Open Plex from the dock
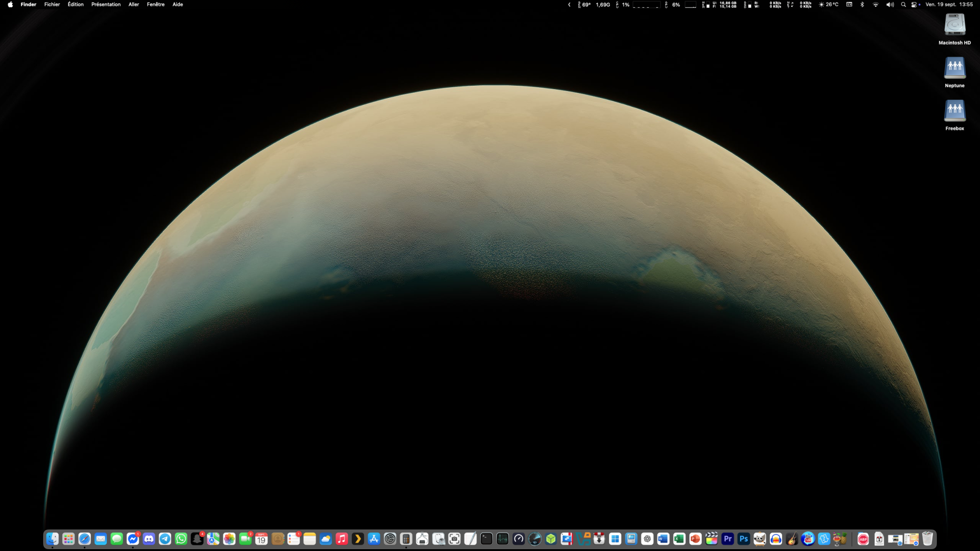Image resolution: width=980 pixels, height=551 pixels. (358, 539)
